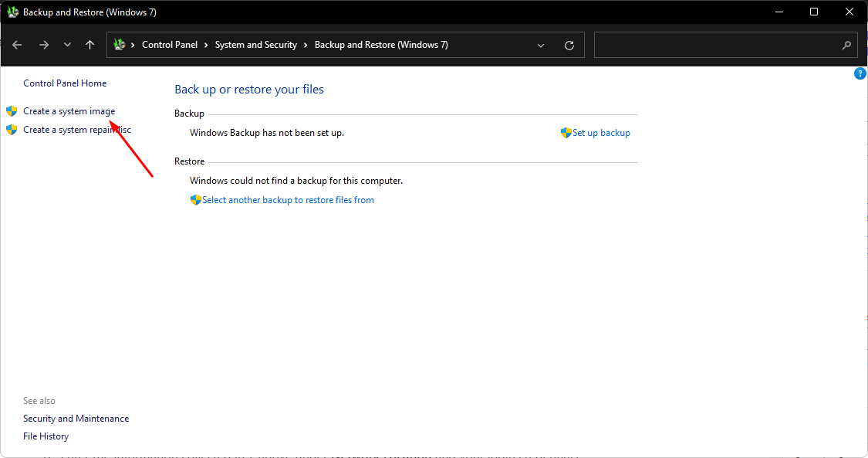Maximize the Backup and Restore window
This screenshot has height=458, width=868.
[x=814, y=12]
